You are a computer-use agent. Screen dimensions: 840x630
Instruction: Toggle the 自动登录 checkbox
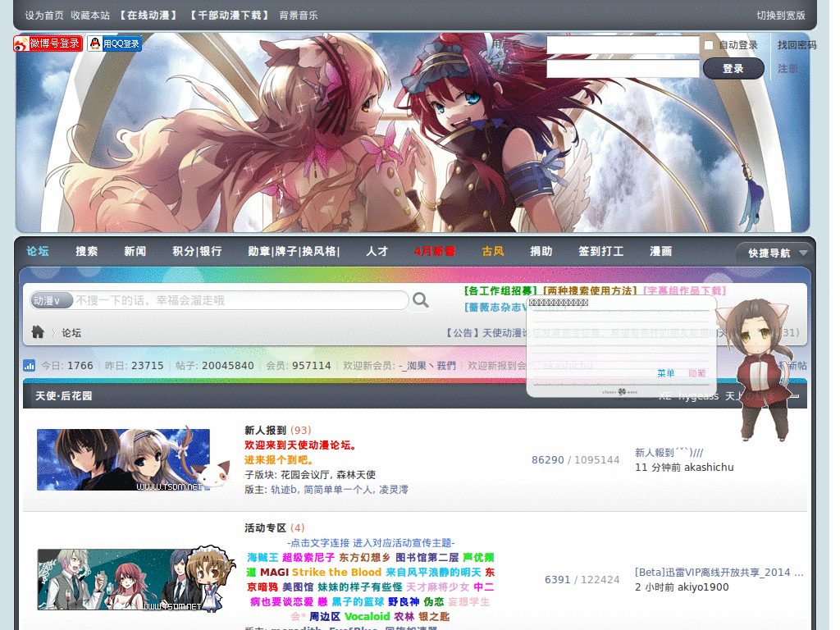tap(709, 45)
